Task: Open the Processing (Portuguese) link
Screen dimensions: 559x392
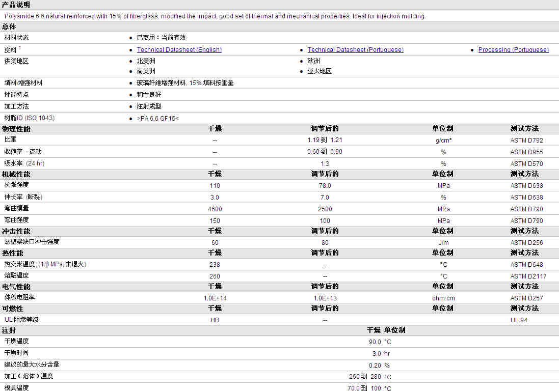Action: tap(513, 50)
